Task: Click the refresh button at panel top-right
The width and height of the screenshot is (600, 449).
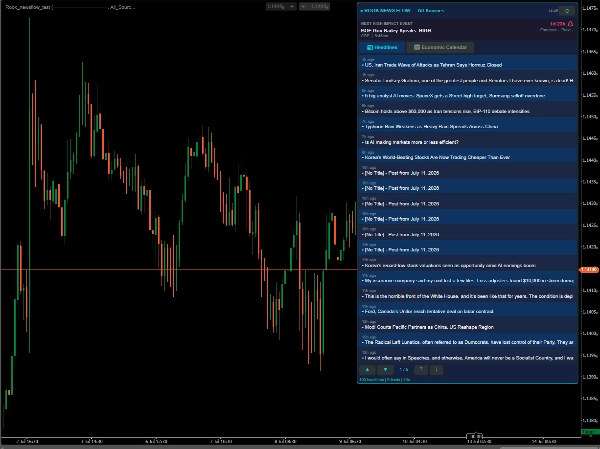Action: coord(567,11)
